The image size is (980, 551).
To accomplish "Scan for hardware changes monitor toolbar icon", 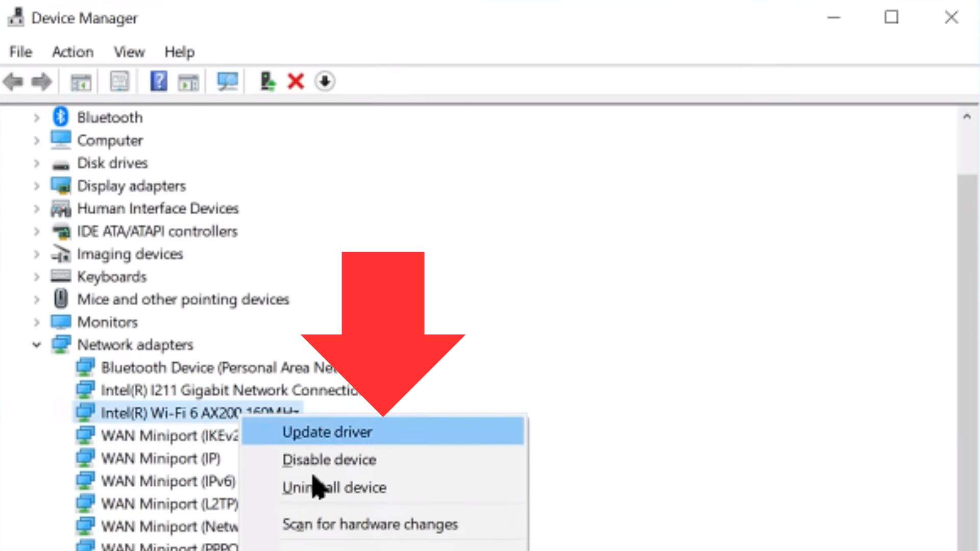I will point(228,82).
